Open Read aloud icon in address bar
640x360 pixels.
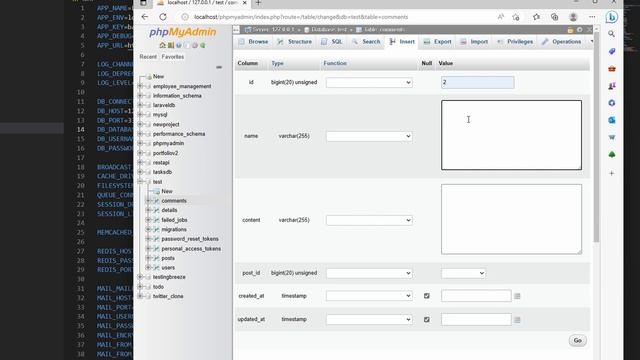click(x=500, y=17)
